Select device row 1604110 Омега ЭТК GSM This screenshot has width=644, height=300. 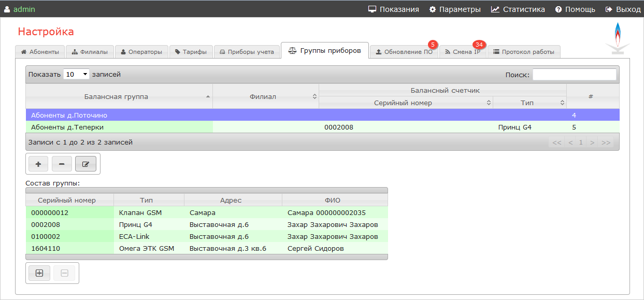(206, 249)
